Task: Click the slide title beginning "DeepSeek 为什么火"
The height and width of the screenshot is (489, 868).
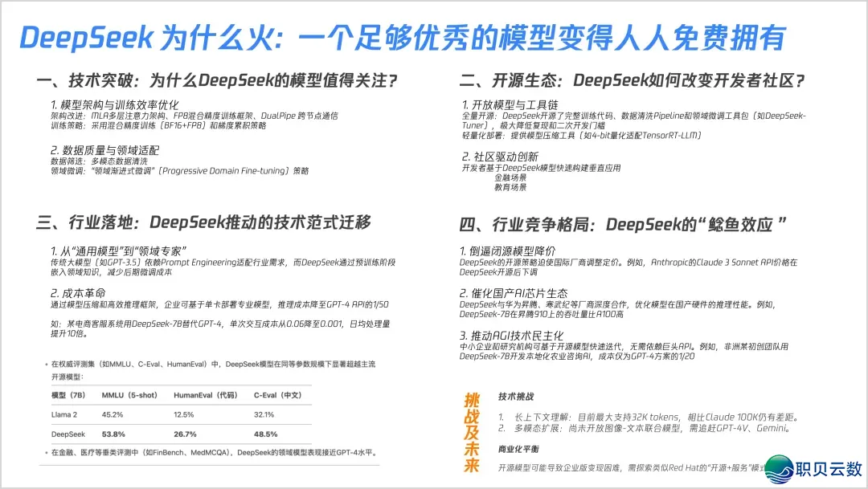Action: point(403,38)
